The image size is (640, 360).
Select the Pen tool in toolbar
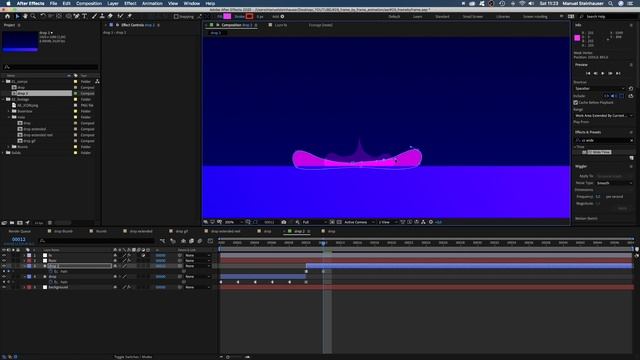(x=76, y=16)
